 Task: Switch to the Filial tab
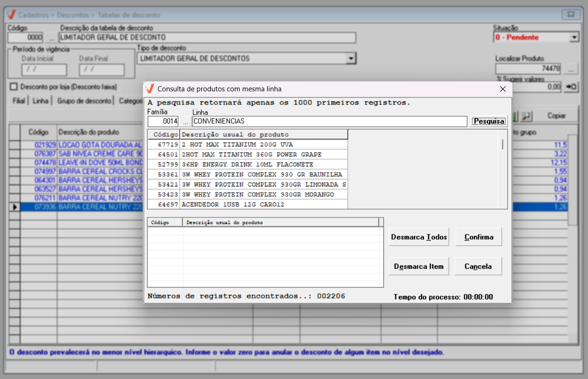(18, 101)
